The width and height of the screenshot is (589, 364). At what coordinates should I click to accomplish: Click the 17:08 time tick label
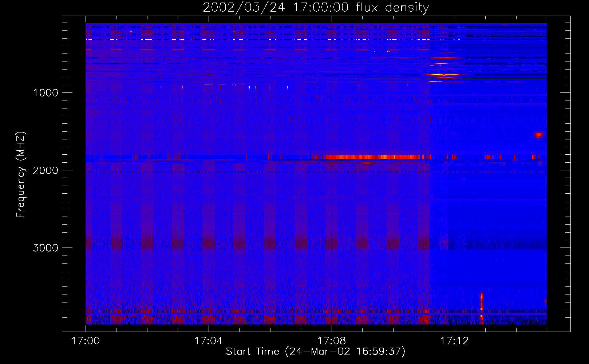click(x=332, y=341)
